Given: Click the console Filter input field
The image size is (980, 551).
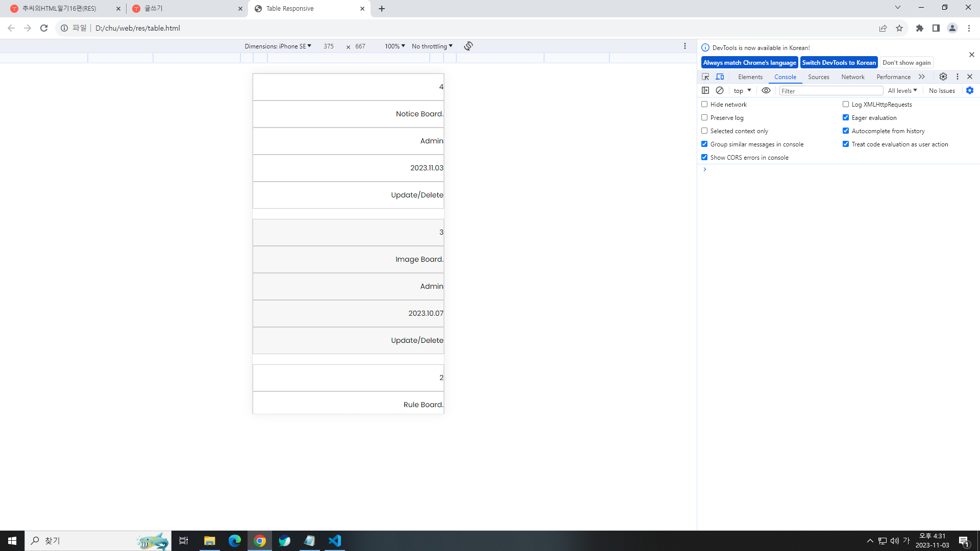Looking at the screenshot, I should pos(831,91).
